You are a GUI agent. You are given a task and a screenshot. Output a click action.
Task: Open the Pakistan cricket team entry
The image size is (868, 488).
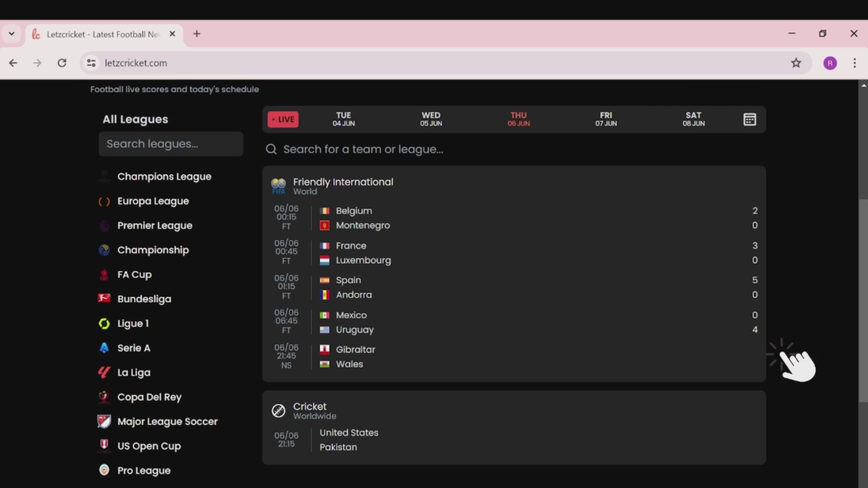coord(338,447)
